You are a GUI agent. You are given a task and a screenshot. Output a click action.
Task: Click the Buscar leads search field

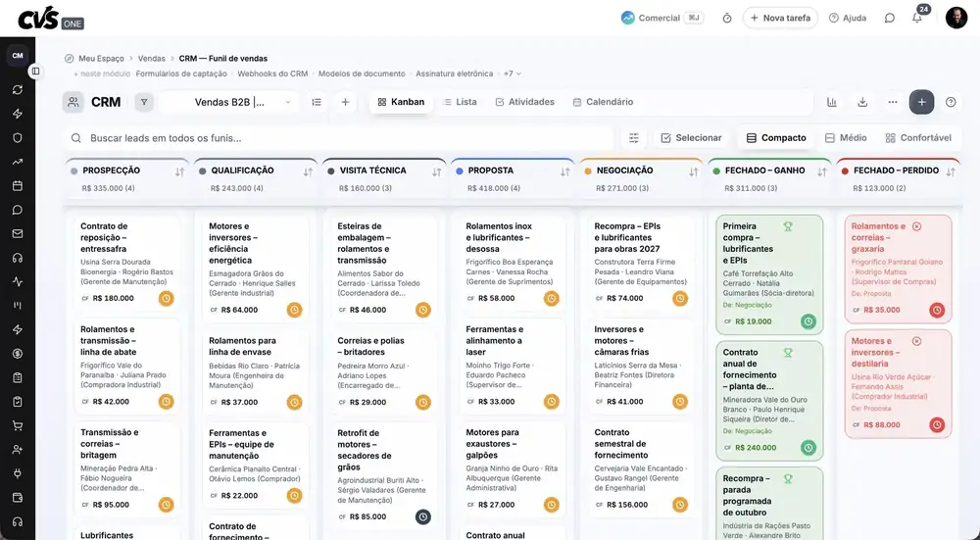coord(338,138)
